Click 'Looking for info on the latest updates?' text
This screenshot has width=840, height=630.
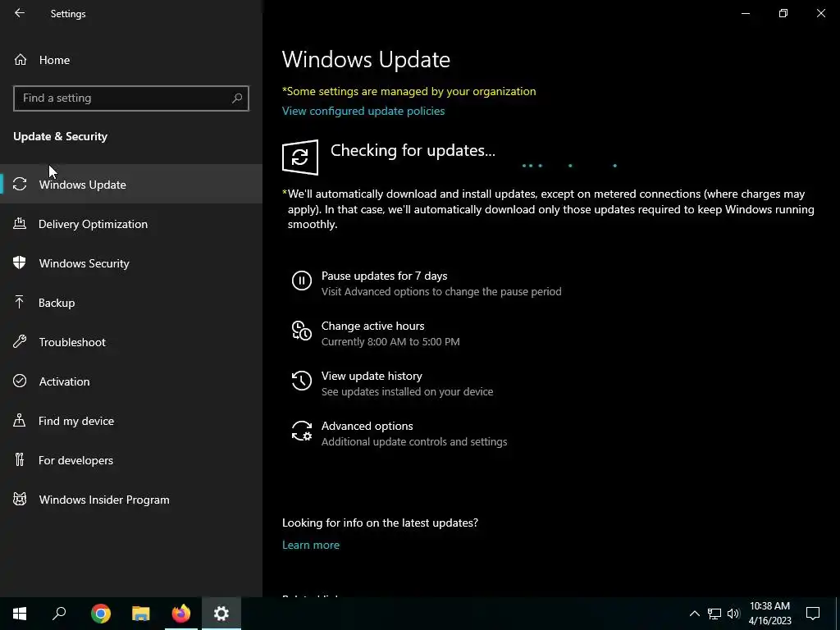(380, 523)
